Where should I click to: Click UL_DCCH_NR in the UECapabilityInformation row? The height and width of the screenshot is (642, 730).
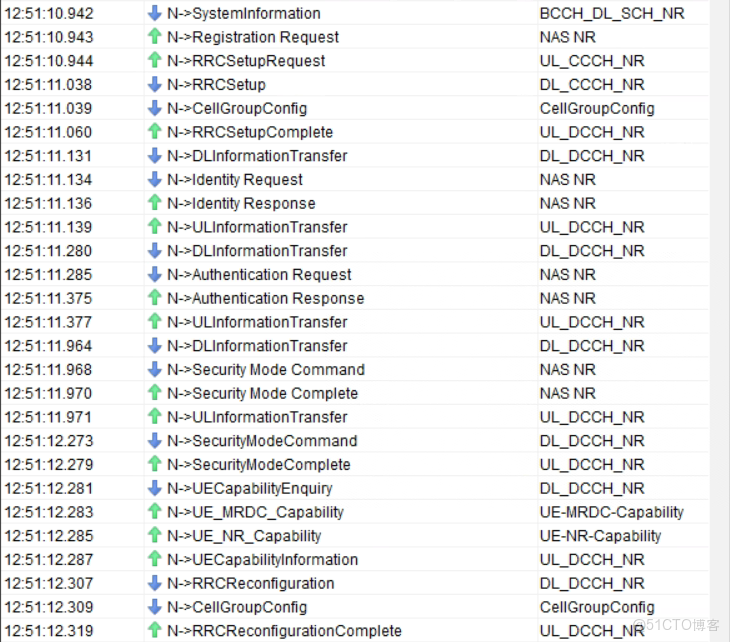click(592, 560)
